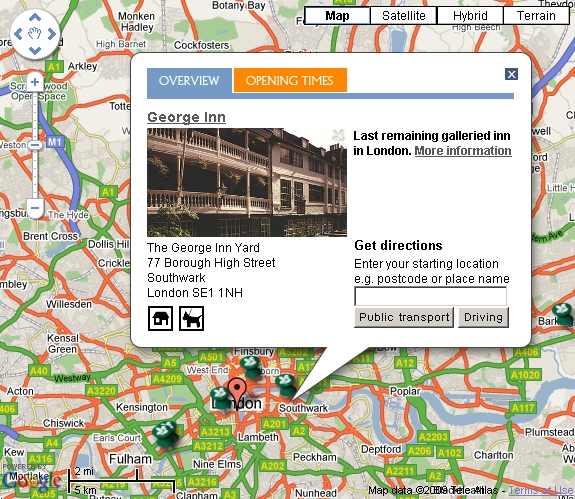This screenshot has width=575, height=499.
Task: Switch to Terrain view
Action: pyautogui.click(x=536, y=16)
